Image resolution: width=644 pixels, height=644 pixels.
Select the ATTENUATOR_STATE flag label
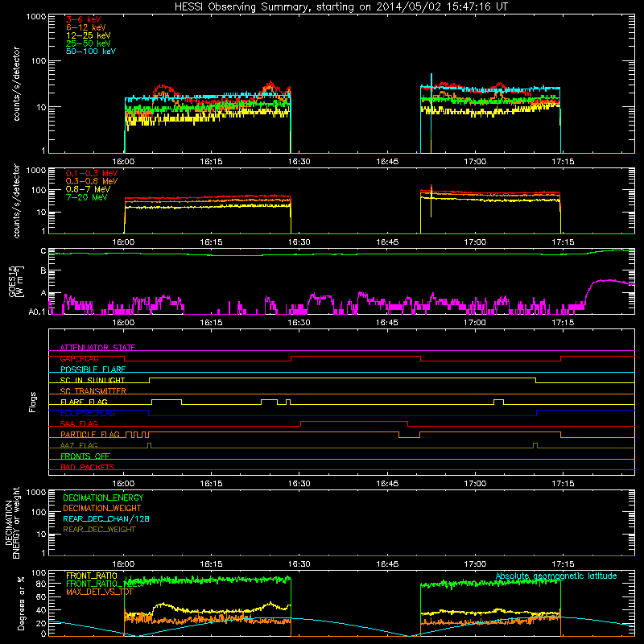click(97, 348)
